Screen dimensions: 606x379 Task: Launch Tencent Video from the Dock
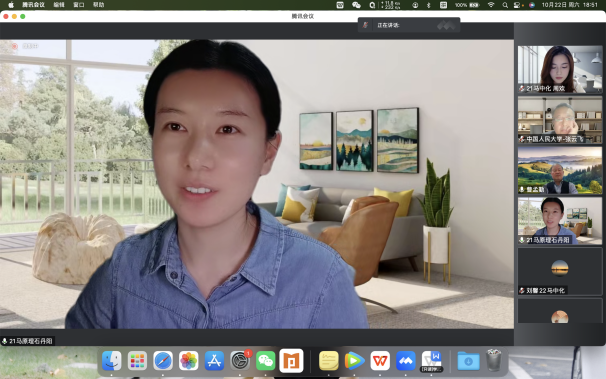point(354,361)
